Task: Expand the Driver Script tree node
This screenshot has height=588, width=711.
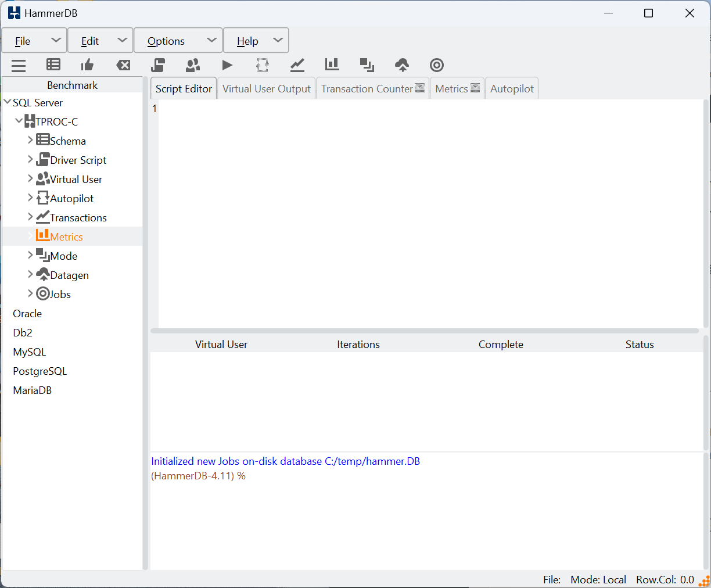Action: click(30, 159)
